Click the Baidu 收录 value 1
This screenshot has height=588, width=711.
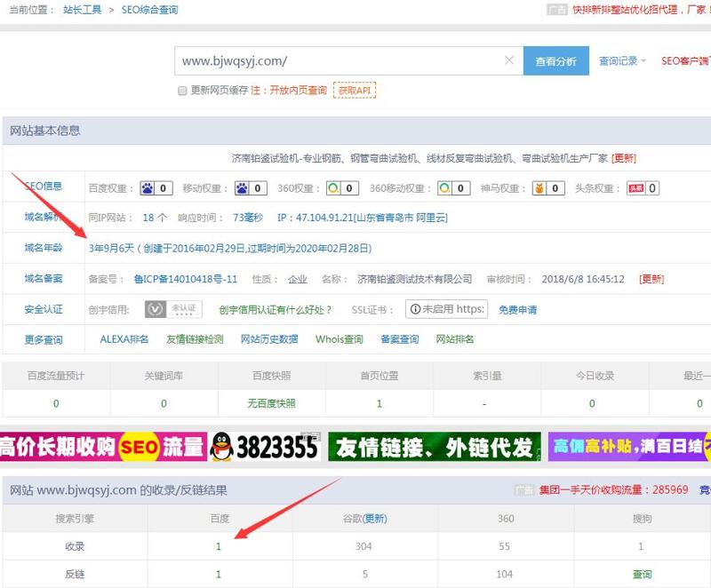(x=219, y=546)
